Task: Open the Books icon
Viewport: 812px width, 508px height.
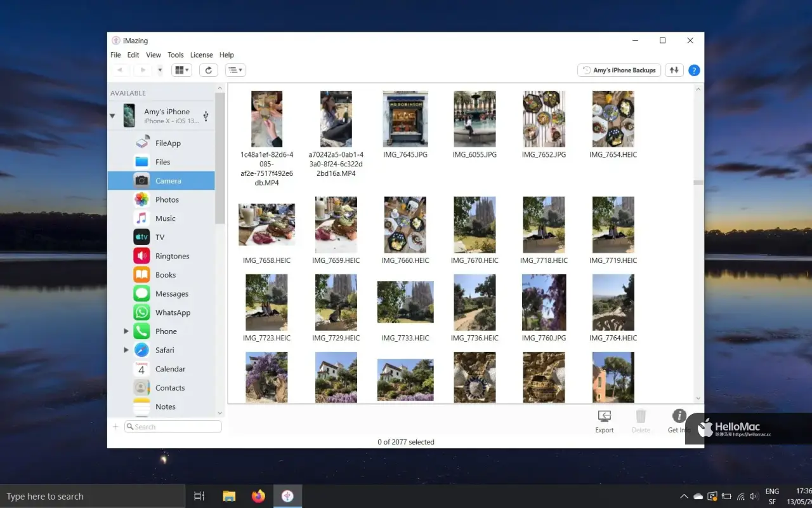Action: tap(141, 275)
